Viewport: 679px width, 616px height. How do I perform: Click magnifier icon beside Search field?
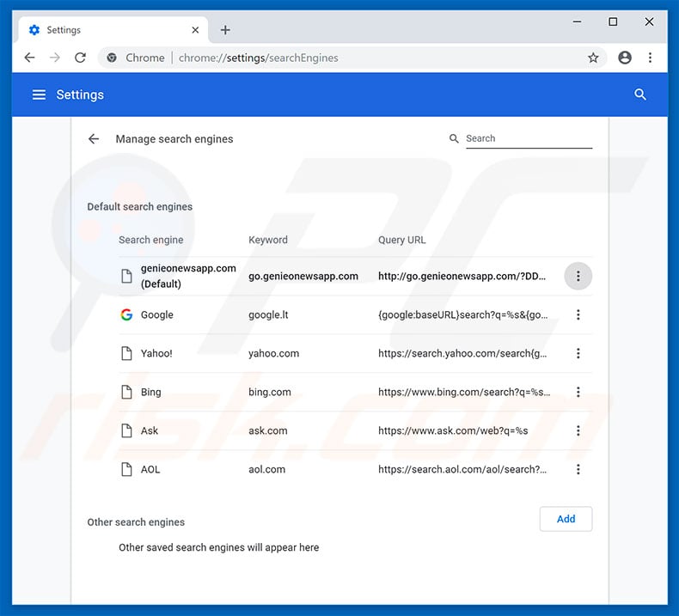click(x=454, y=138)
